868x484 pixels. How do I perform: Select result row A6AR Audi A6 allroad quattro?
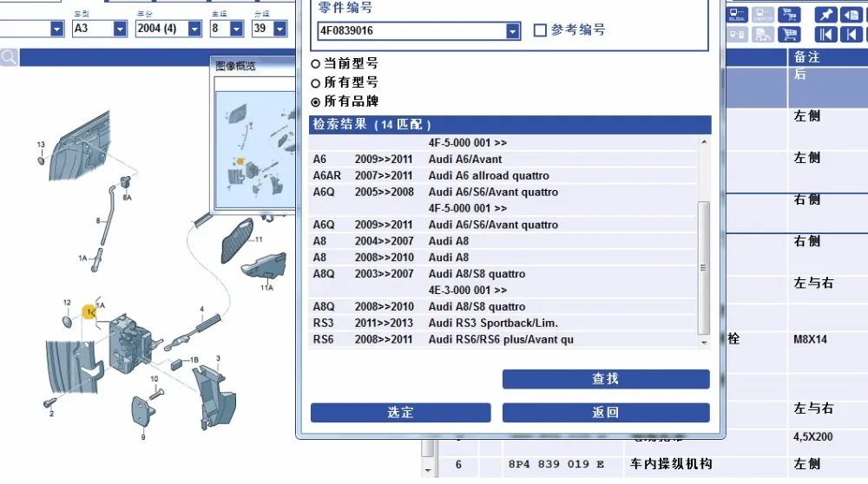[503, 176]
